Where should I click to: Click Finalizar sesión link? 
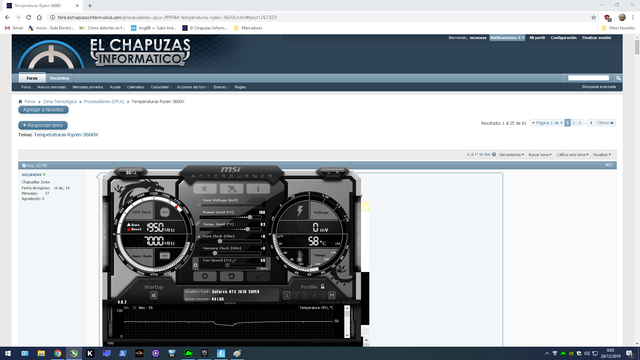click(596, 38)
